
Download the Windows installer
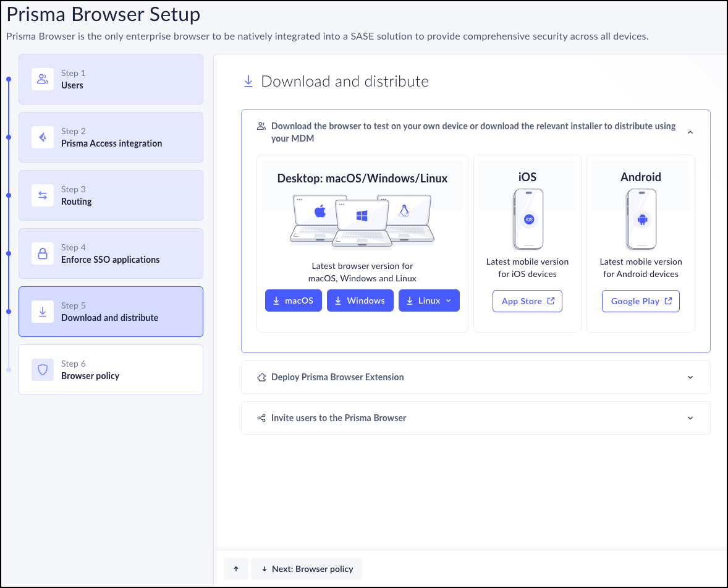[360, 300]
